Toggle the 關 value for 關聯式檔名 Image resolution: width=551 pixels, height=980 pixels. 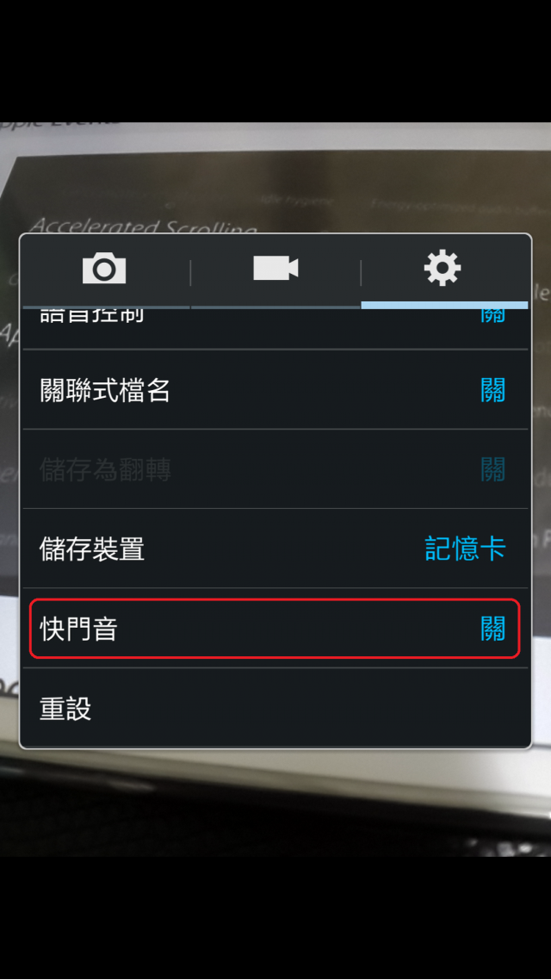tap(493, 391)
